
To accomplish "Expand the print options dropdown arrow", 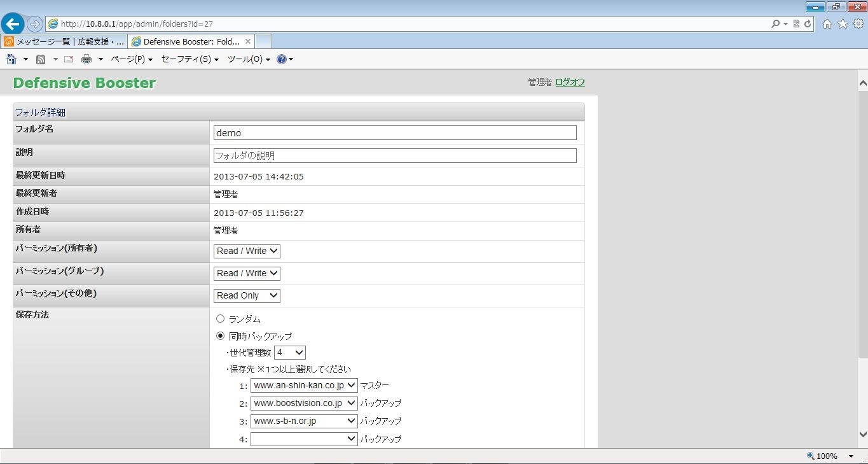I will [100, 59].
